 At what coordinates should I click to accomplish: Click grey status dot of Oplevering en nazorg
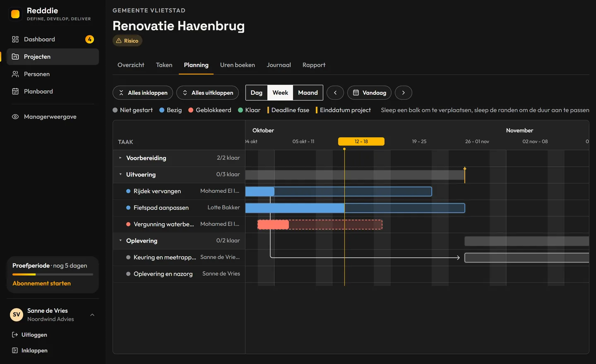pos(128,274)
